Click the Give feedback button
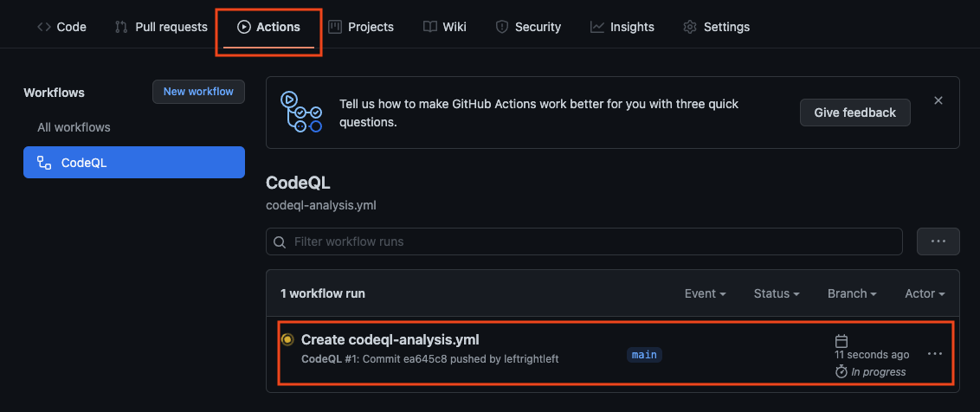 tap(855, 113)
